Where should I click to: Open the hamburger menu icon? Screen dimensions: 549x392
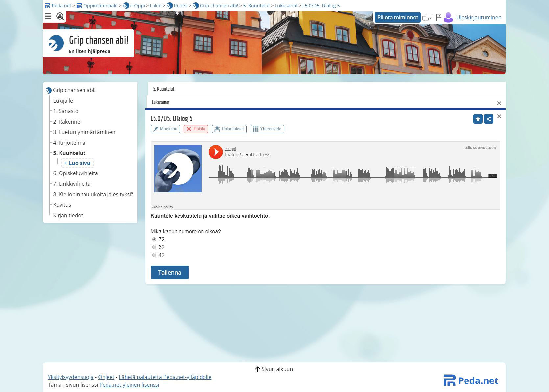pos(48,16)
